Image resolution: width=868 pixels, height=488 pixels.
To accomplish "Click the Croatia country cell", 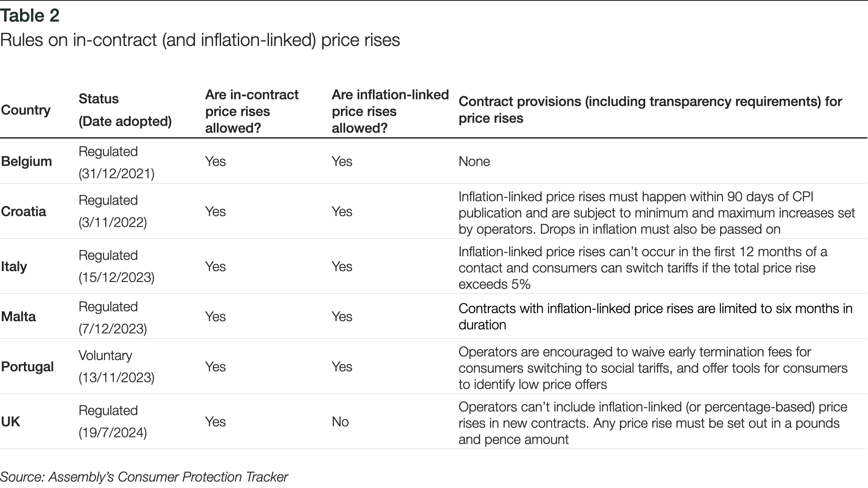I will [24, 211].
